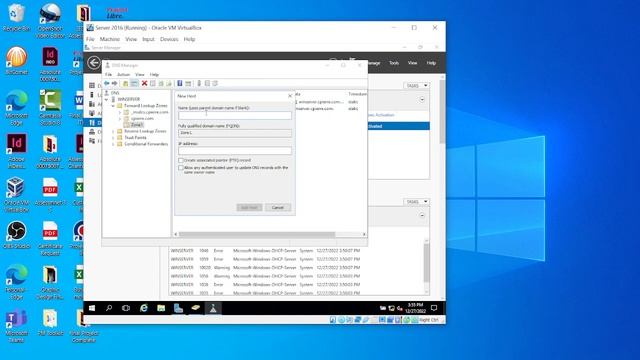
Task: Click the Forward arrow in DNS Manager toolbar
Action: (x=115, y=83)
